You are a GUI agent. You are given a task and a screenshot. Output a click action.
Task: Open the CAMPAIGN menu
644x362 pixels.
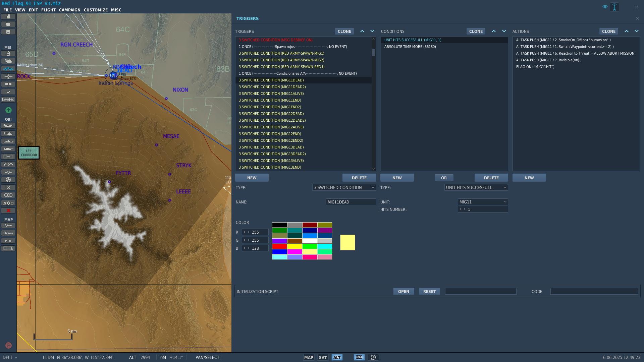[70, 10]
